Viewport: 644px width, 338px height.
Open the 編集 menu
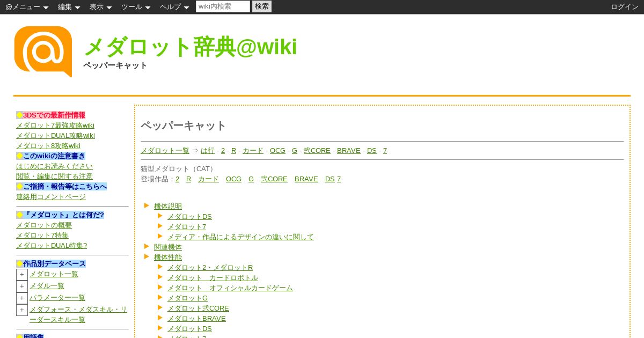69,7
